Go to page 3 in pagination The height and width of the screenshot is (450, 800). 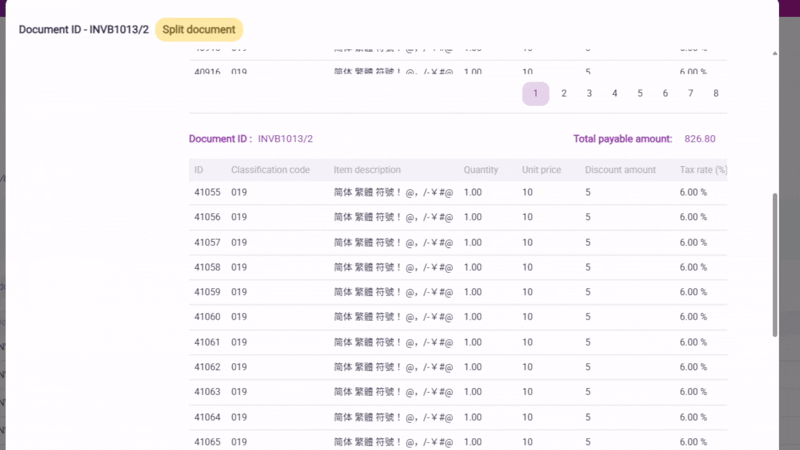tap(590, 93)
